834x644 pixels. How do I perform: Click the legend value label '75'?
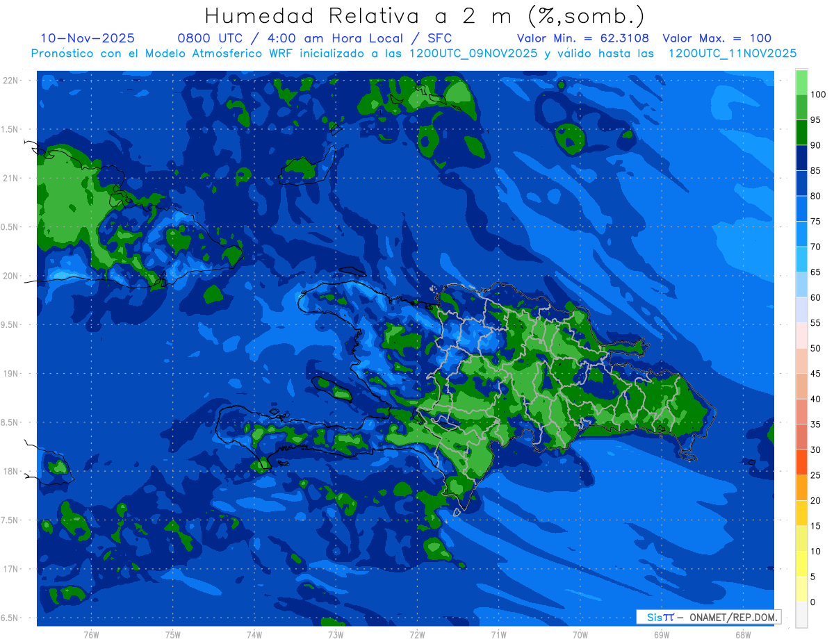pyautogui.click(x=815, y=221)
